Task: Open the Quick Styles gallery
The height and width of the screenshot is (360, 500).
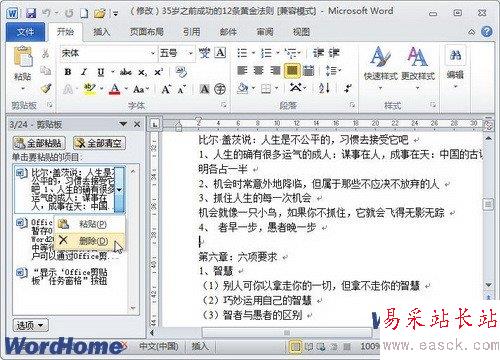Action: [x=381, y=68]
